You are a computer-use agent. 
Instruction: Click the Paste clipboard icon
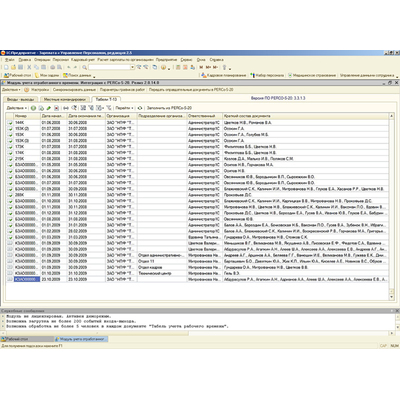[x=43, y=67]
